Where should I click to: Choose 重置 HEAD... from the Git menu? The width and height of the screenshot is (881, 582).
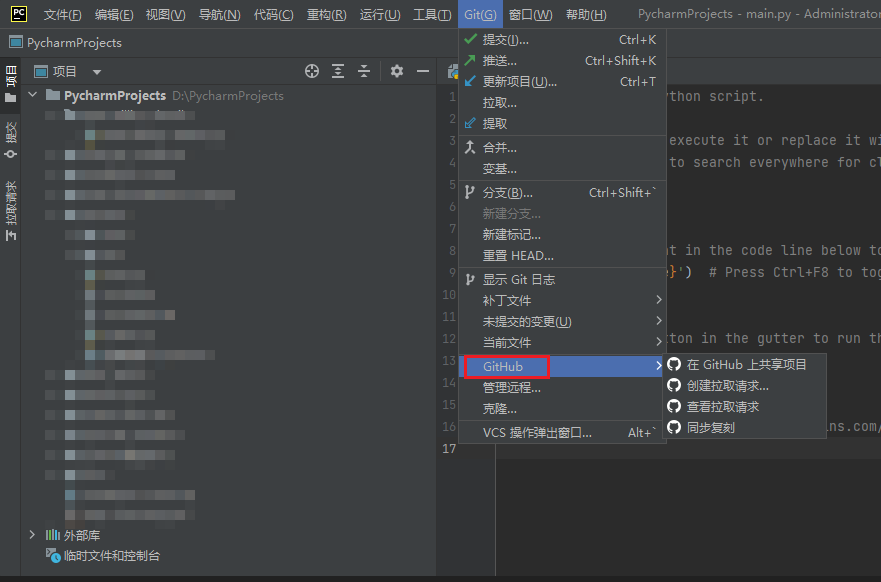562,256
